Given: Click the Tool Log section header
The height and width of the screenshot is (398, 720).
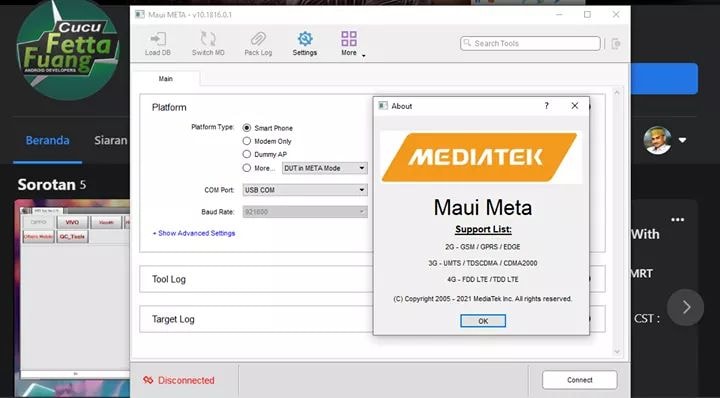Looking at the screenshot, I should tap(169, 279).
